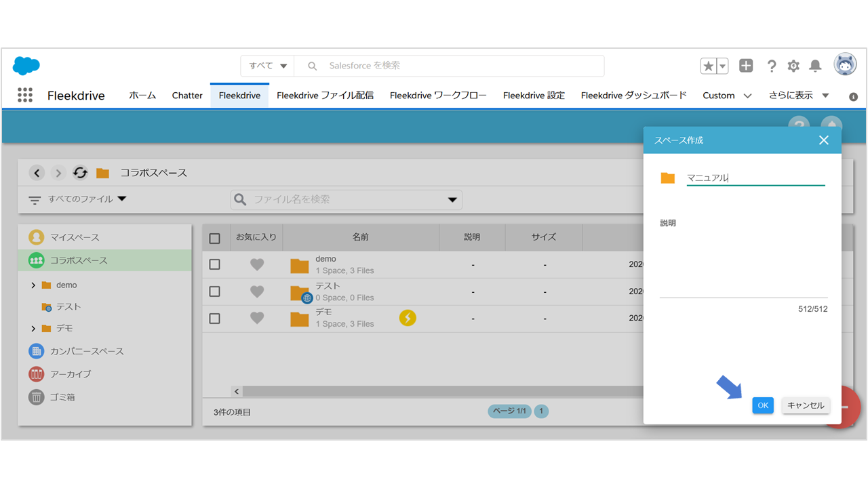Select the コラボスペース sidebar item
The height and width of the screenshot is (488, 868).
(105, 260)
